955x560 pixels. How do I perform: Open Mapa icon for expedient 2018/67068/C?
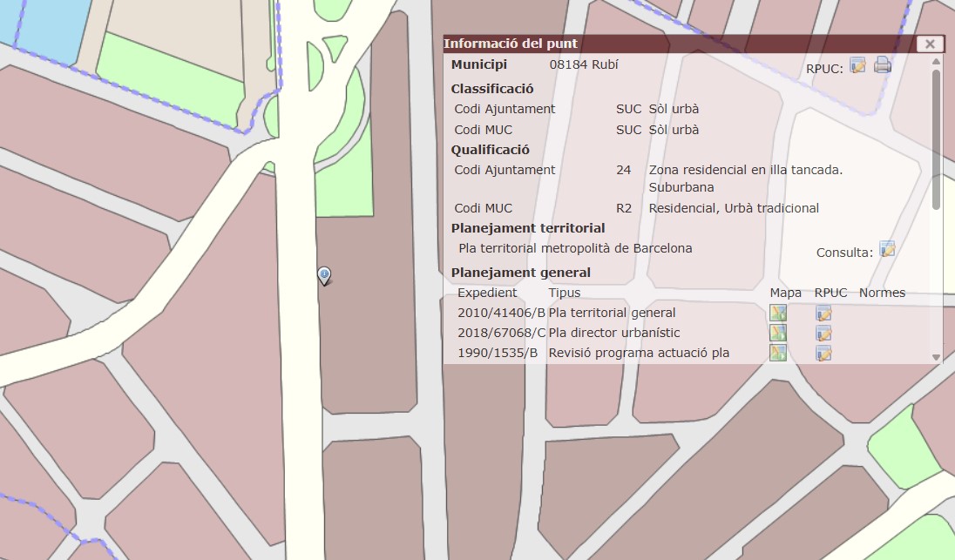click(778, 333)
